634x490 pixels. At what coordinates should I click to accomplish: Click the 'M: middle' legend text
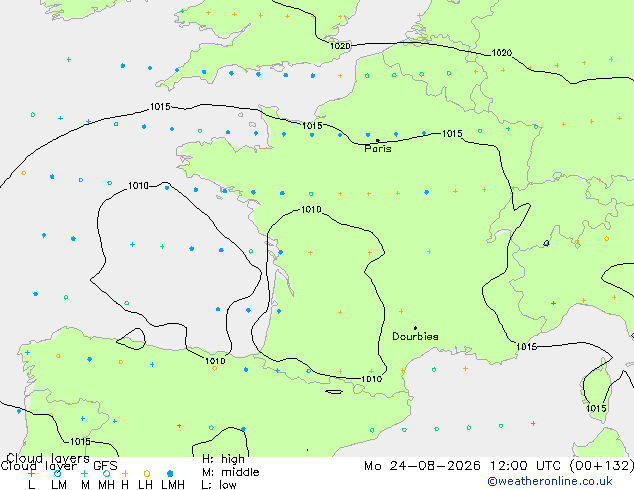pyautogui.click(x=230, y=472)
